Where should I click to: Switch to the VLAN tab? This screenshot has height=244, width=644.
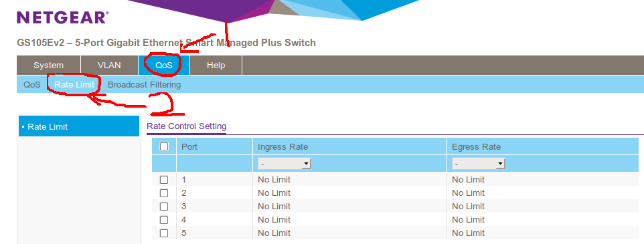(109, 66)
